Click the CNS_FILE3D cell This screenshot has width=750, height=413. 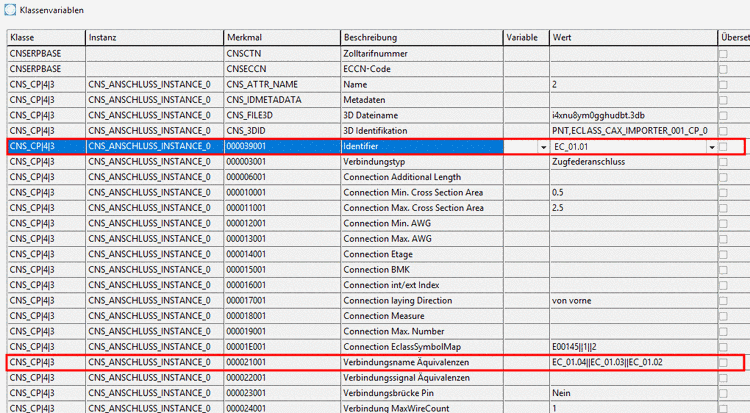point(282,115)
